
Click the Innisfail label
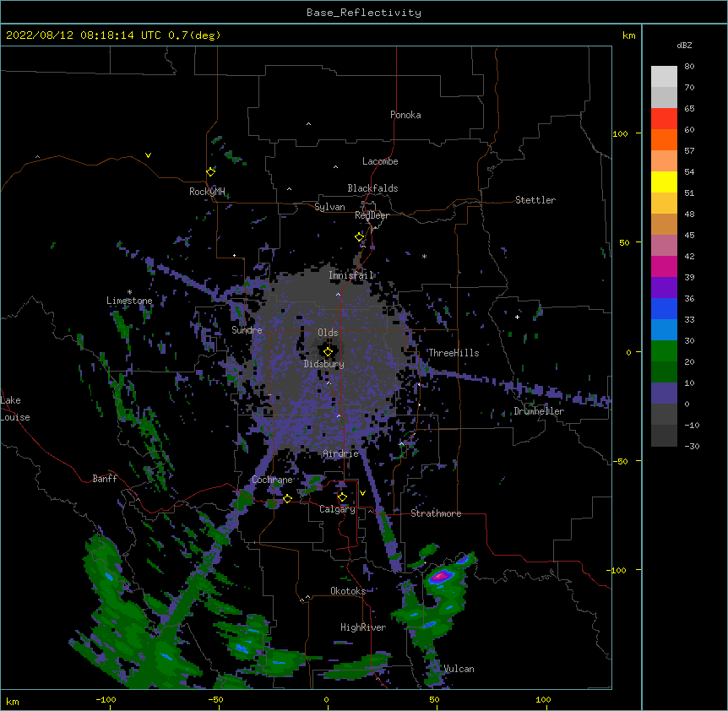351,275
